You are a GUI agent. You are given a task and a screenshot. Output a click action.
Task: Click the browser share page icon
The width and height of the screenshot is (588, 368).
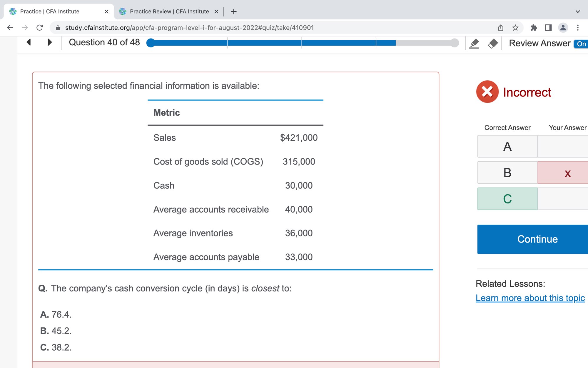501,28
